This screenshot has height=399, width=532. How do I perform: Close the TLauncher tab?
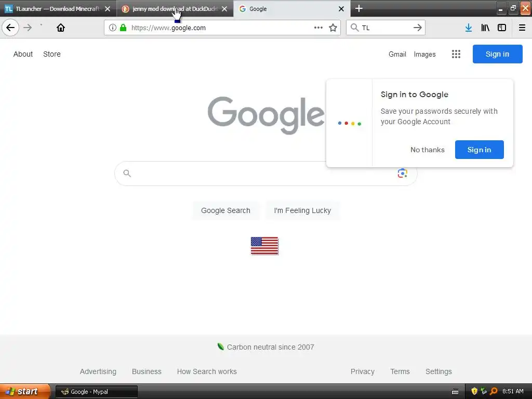[x=108, y=9]
